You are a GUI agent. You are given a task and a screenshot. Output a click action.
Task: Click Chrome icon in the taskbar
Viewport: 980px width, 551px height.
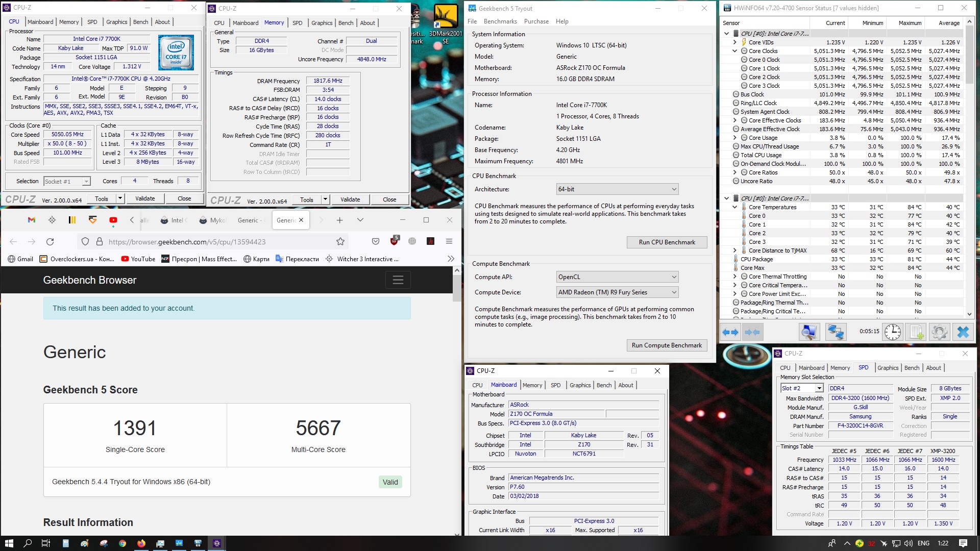[x=122, y=543]
